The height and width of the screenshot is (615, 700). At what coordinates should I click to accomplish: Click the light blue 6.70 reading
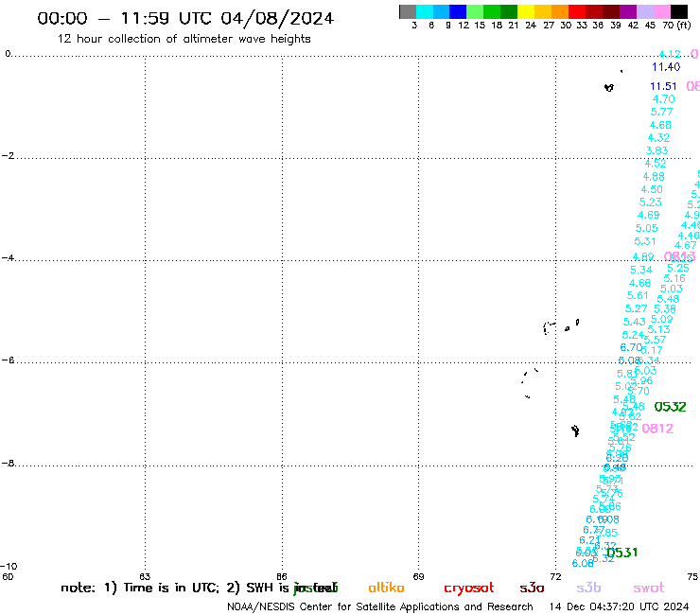(x=631, y=347)
